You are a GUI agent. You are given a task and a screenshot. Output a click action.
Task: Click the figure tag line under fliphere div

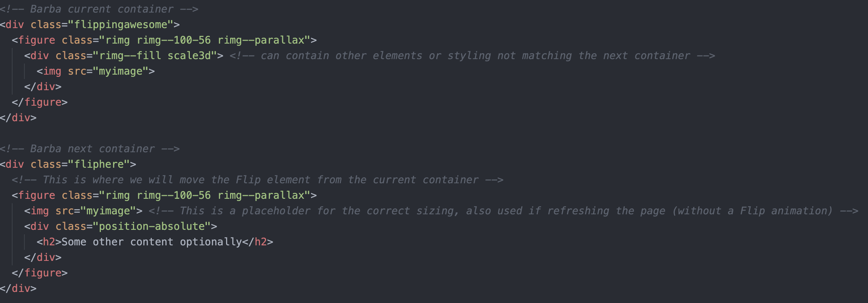point(164,195)
